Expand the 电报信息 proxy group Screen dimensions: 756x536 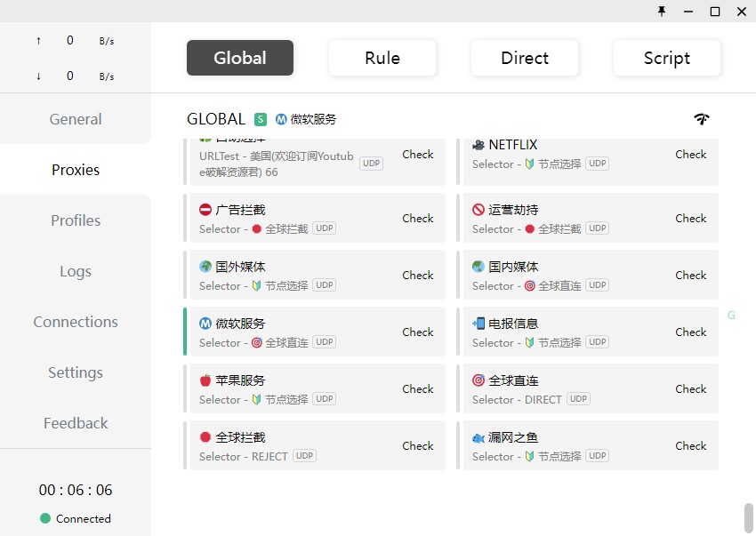[x=591, y=332]
